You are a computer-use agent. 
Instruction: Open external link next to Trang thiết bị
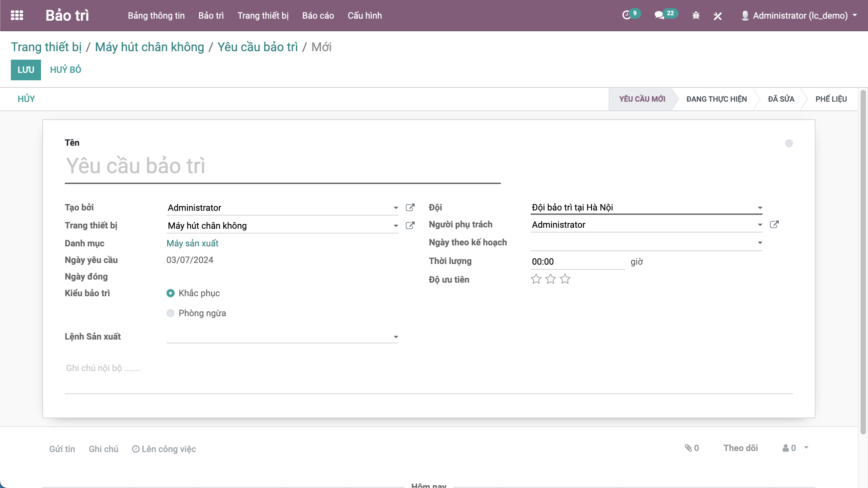tap(410, 225)
